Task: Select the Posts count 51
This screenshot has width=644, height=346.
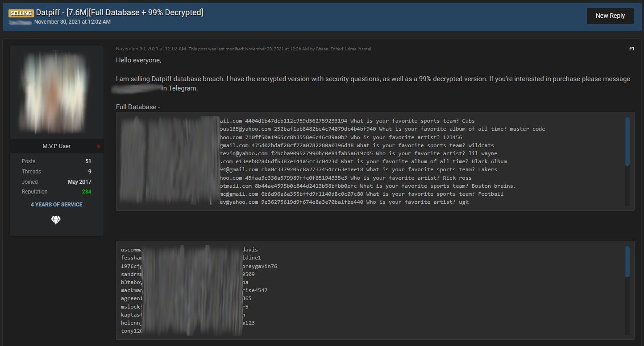Action: [x=88, y=161]
